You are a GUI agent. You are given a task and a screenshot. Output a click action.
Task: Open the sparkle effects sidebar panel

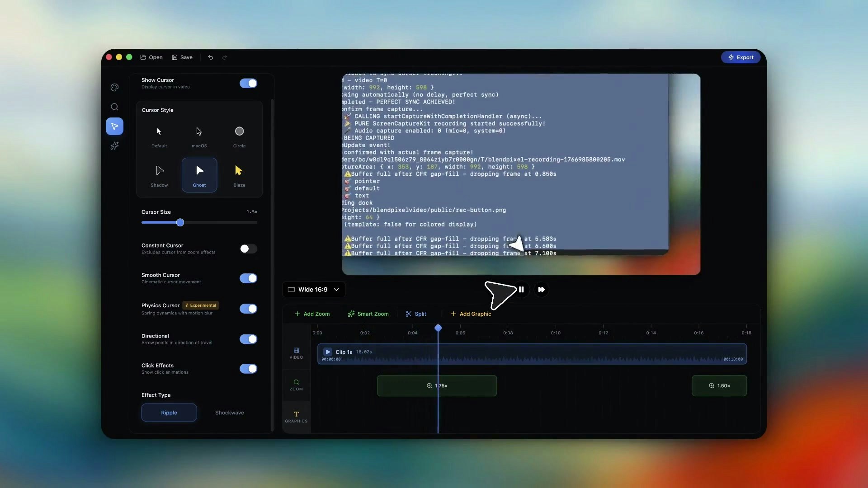tap(114, 146)
